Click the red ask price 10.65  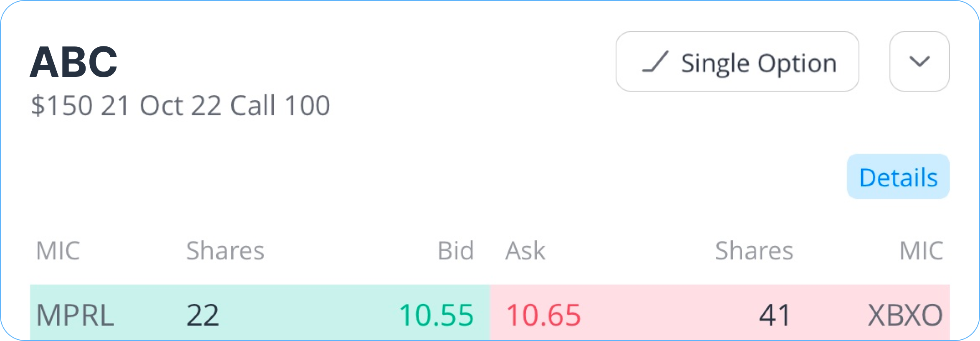point(543,315)
